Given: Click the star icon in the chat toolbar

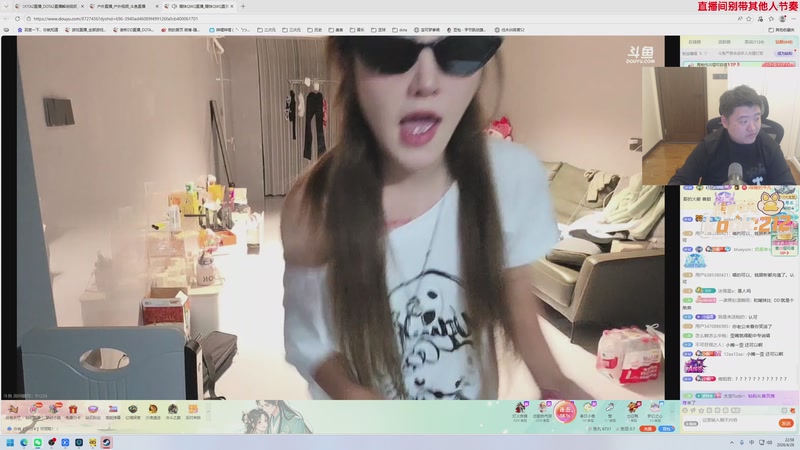Looking at the screenshot, I should pyautogui.click(x=702, y=410).
